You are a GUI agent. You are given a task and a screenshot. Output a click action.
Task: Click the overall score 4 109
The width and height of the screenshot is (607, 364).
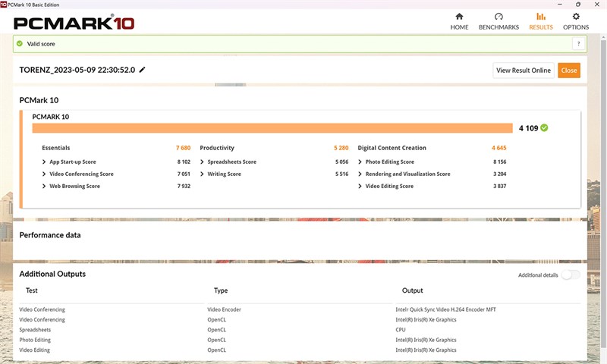(x=528, y=128)
